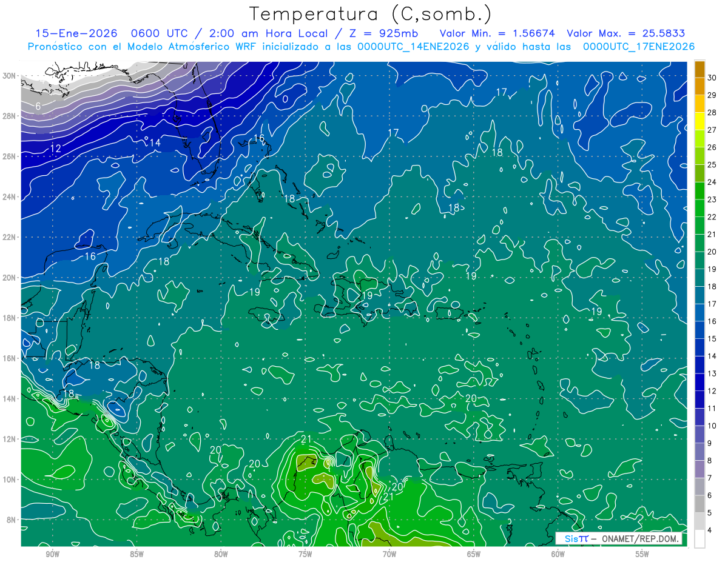728x562 pixels.
Task: Click the legend value "26"
Action: tap(712, 147)
